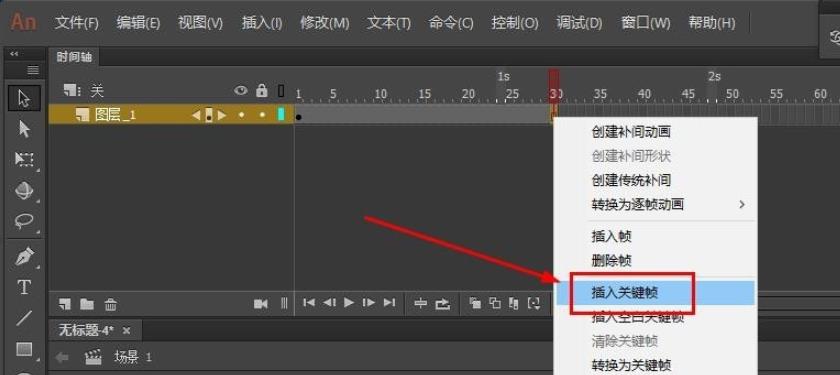Go to the previous keyframe in 图层_1

click(x=196, y=114)
